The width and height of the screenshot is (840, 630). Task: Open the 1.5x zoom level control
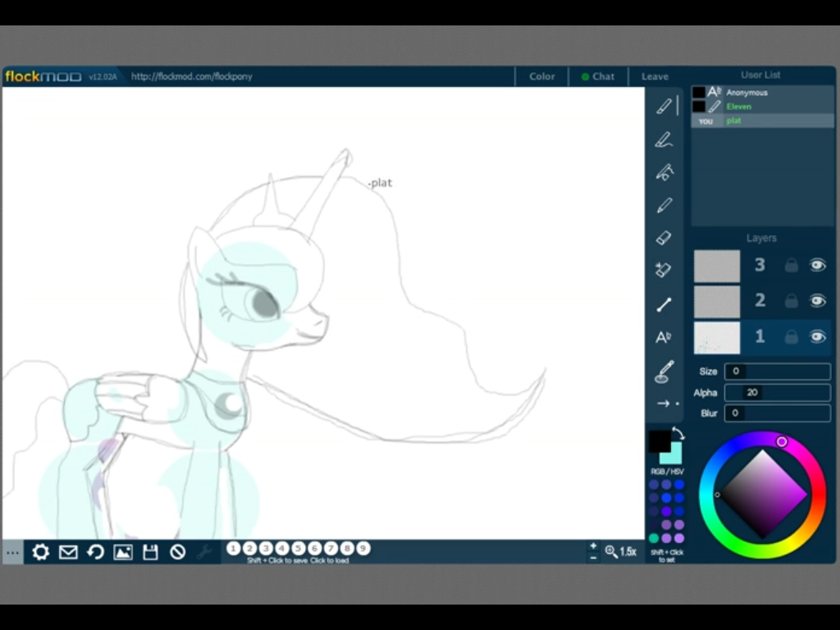(x=621, y=552)
